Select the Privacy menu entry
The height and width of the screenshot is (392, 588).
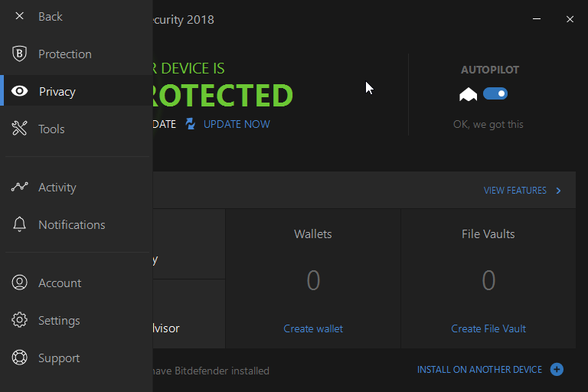(57, 92)
